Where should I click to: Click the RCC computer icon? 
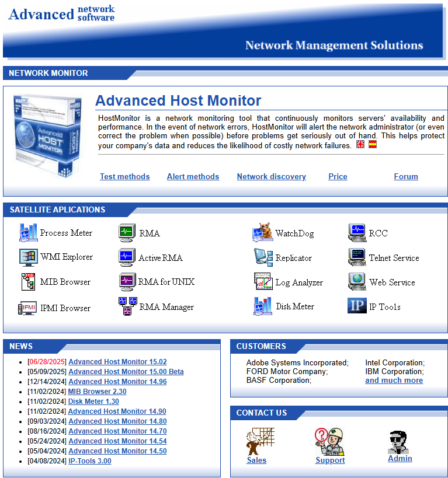(x=357, y=233)
